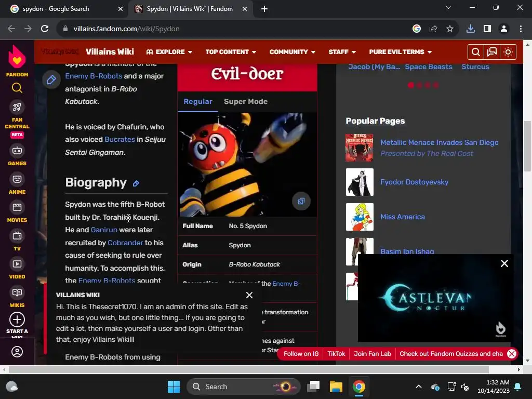Open the Enemy B-Robots intro link
532x399 pixels.
click(x=94, y=76)
